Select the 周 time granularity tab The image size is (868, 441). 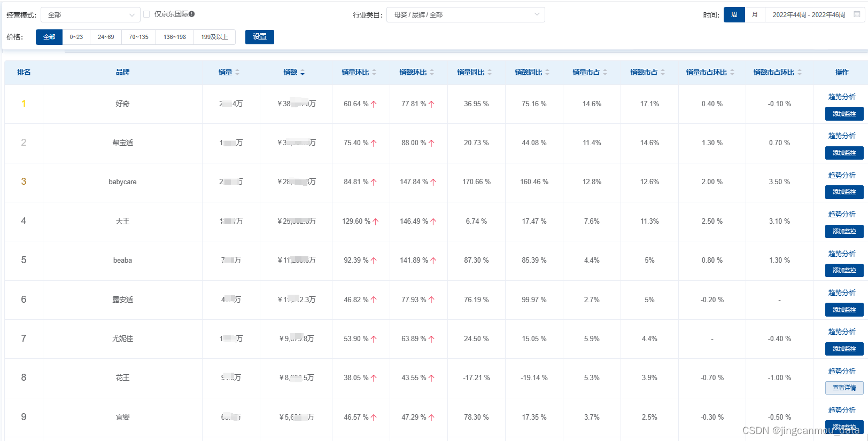[734, 14]
